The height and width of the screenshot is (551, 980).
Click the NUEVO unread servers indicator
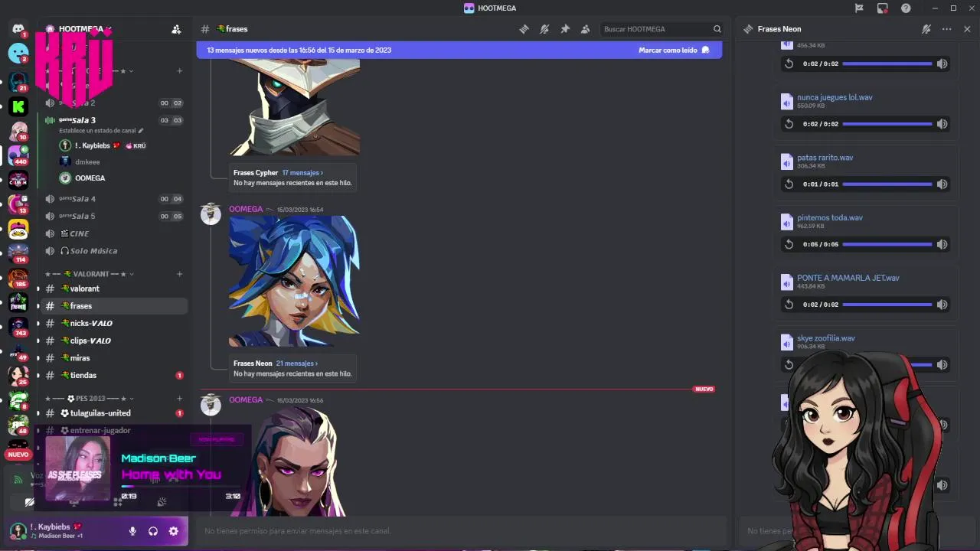tap(18, 455)
